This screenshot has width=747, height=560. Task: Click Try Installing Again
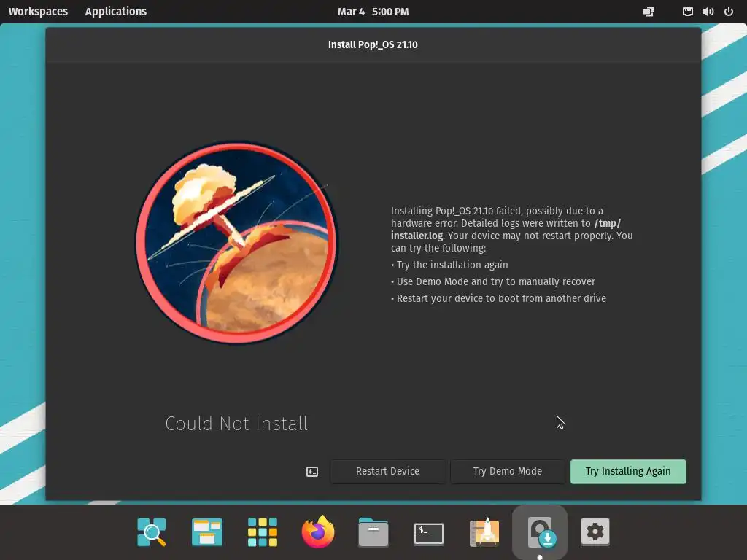(x=628, y=472)
